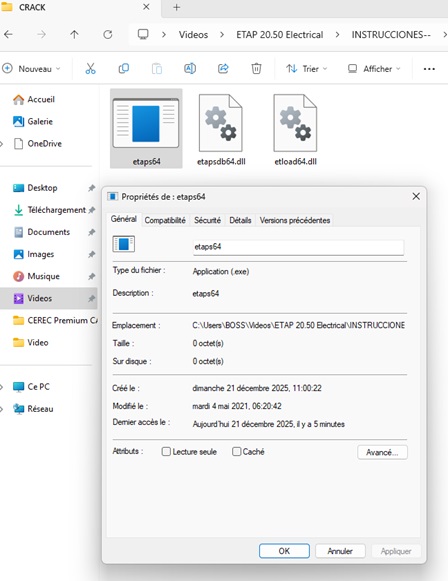Screen dimensions: 448x581
Task: Click Videos in the address breadcrumb
Action: click(193, 34)
